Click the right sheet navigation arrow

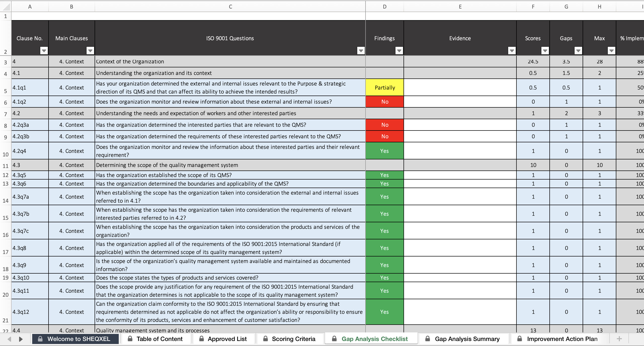point(21,339)
